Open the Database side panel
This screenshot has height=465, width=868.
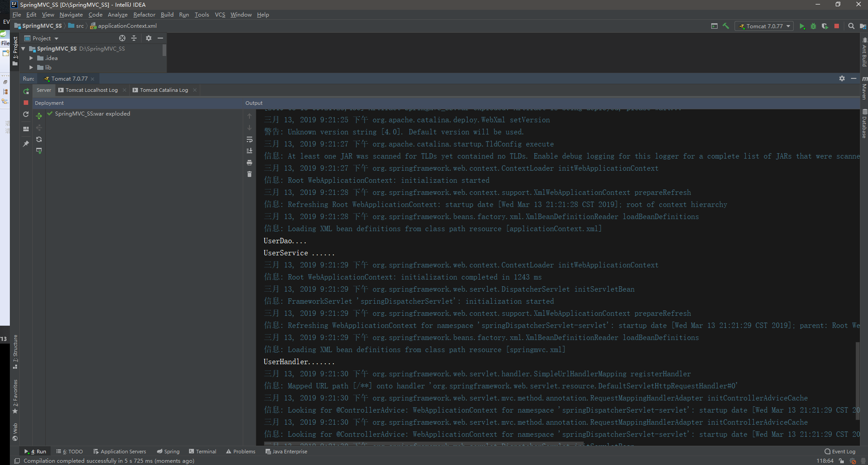864,124
